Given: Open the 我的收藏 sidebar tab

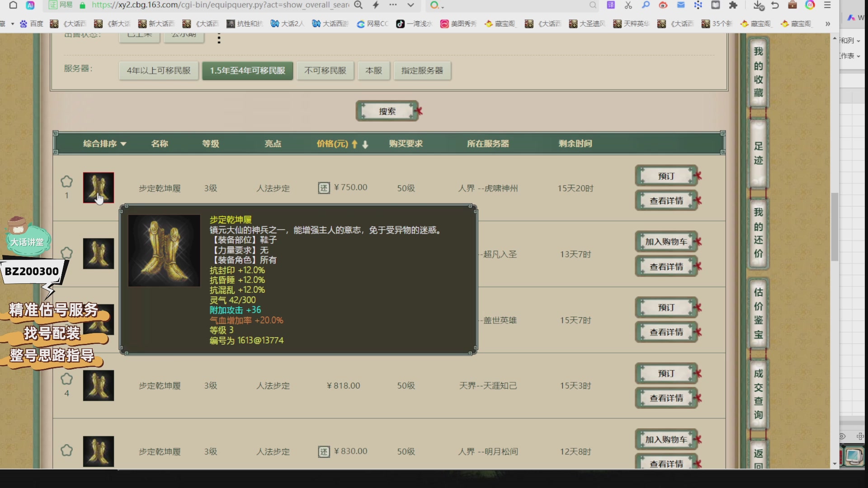Looking at the screenshot, I should (758, 72).
